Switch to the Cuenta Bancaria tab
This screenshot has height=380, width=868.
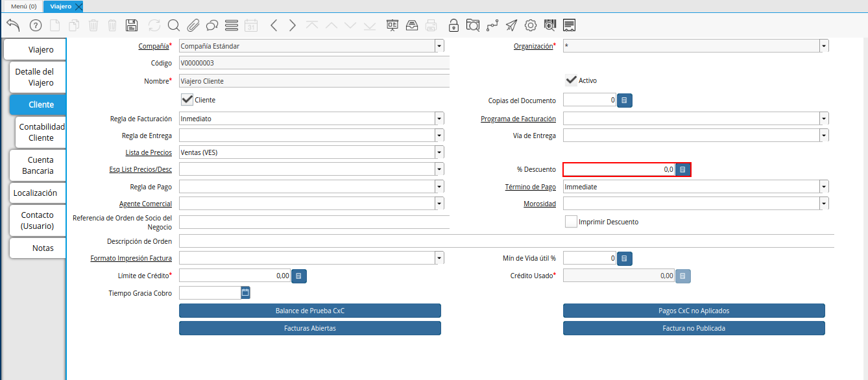38,165
